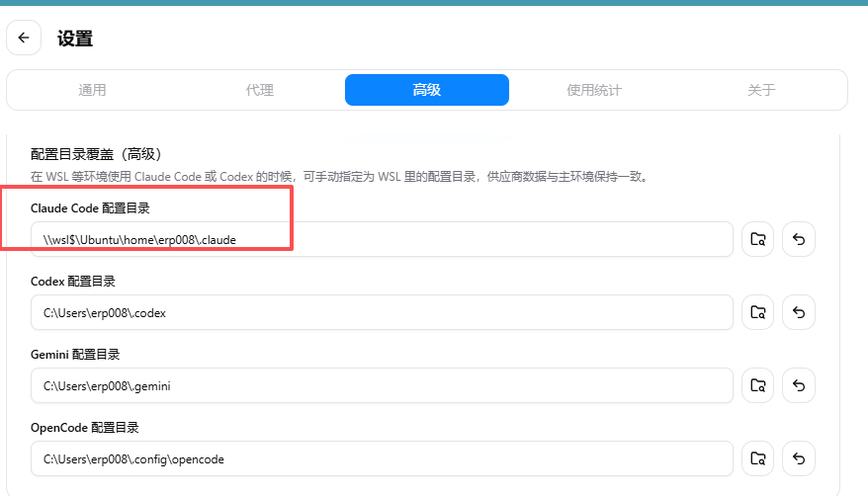Click the Codex 配置目录 label
This screenshot has width=868, height=496.
click(73, 282)
